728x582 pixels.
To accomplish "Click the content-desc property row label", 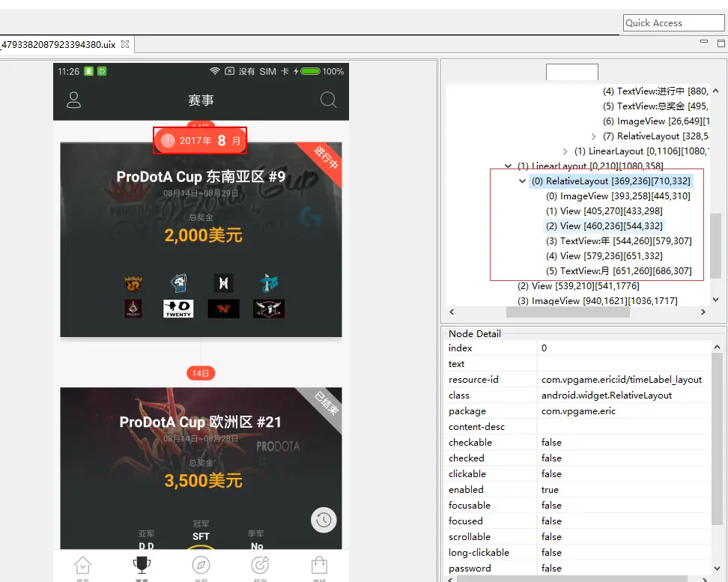I will [476, 426].
